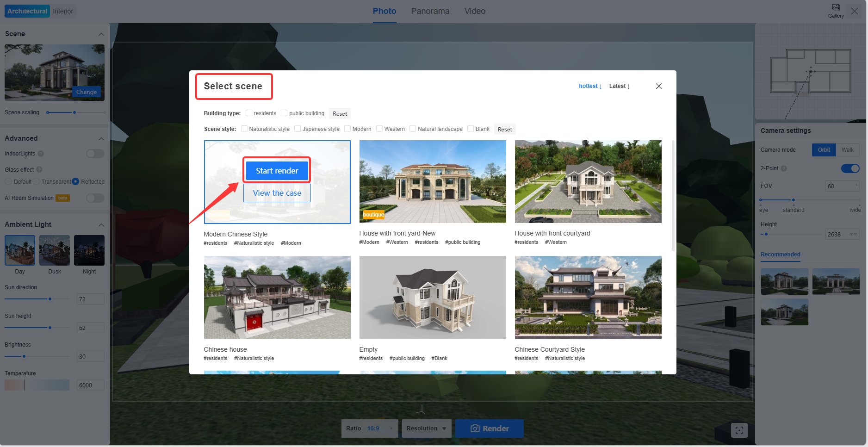This screenshot has width=868, height=447.
Task: Sort scenes by hottest
Action: 590,86
